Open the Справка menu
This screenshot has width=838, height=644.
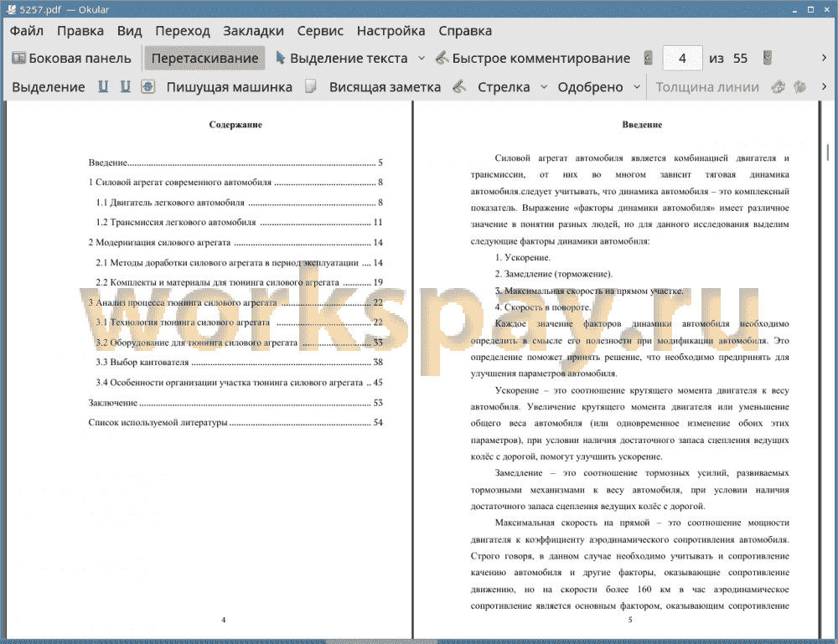[465, 31]
